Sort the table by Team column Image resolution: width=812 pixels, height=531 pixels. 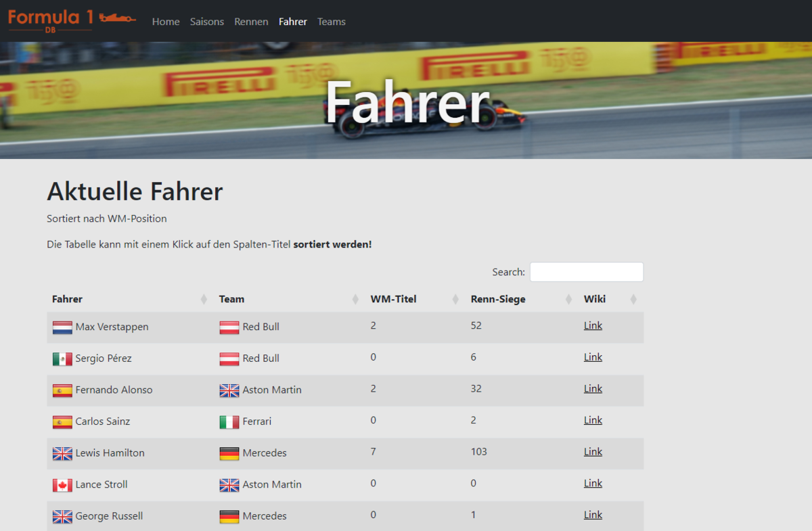pyautogui.click(x=232, y=299)
